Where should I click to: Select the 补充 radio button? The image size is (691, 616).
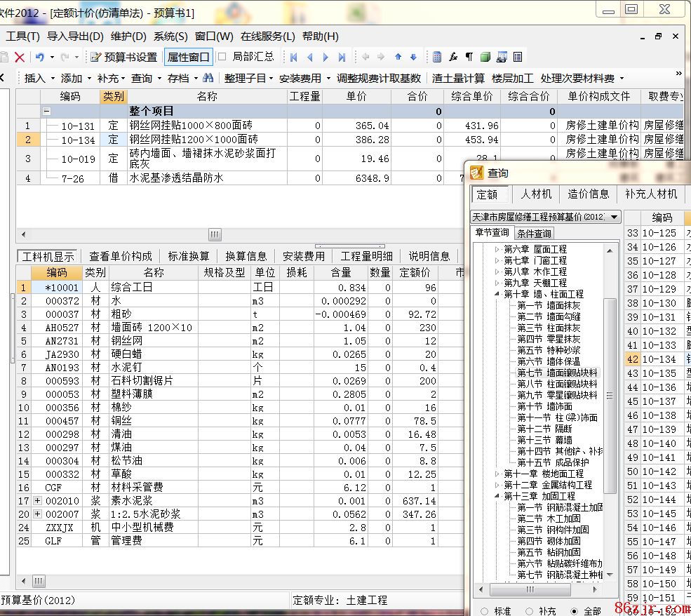pos(529,611)
